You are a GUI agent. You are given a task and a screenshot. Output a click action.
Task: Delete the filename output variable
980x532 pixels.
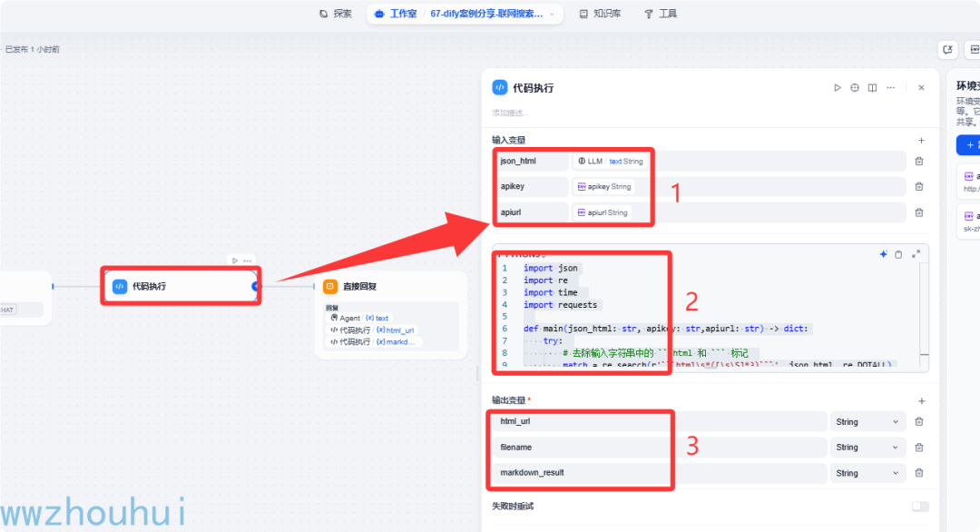(x=918, y=448)
